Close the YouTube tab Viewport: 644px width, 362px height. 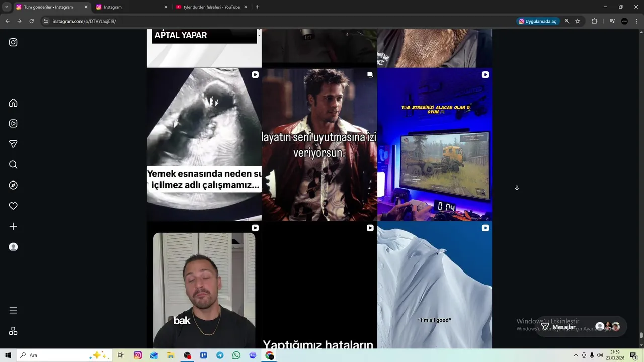(246, 7)
